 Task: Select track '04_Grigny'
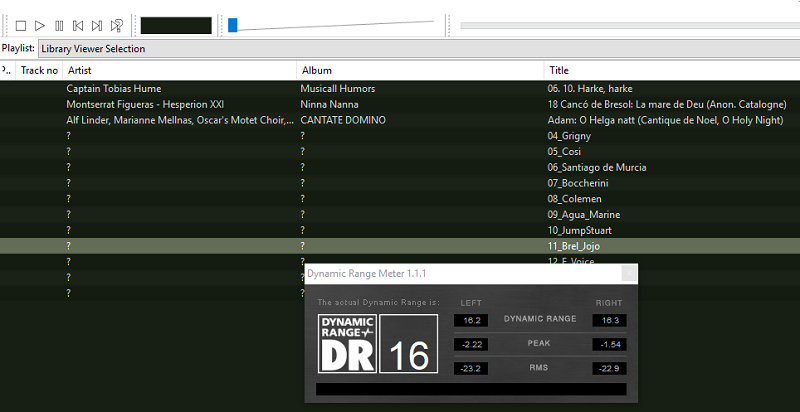569,136
